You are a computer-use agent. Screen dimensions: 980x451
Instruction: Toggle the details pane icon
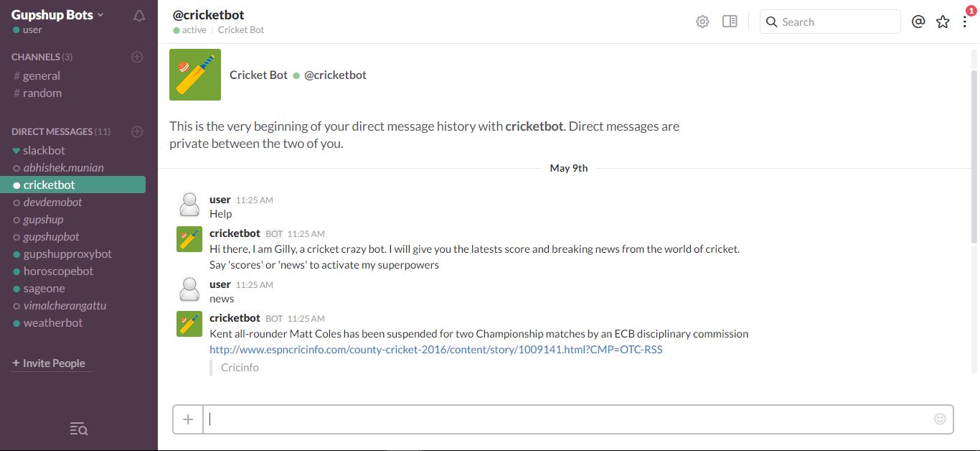pos(730,22)
